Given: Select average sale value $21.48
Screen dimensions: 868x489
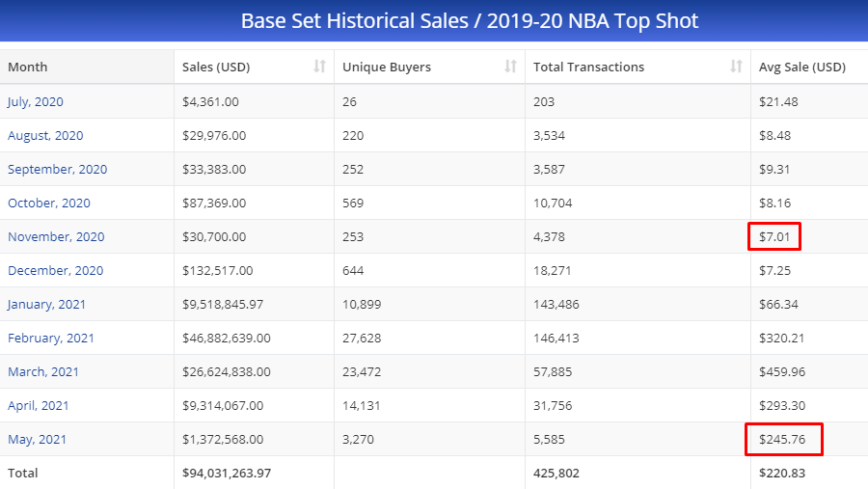Looking at the screenshot, I should point(778,102).
